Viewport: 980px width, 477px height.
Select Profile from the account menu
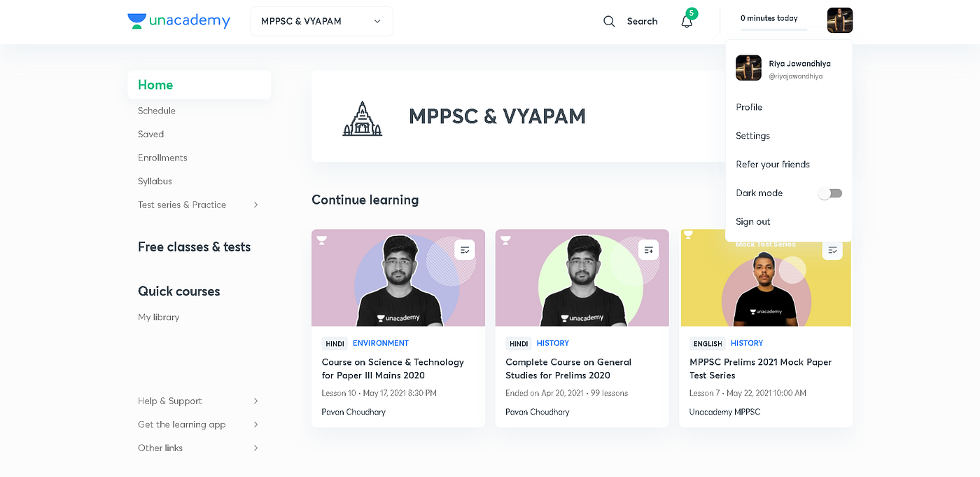click(749, 107)
